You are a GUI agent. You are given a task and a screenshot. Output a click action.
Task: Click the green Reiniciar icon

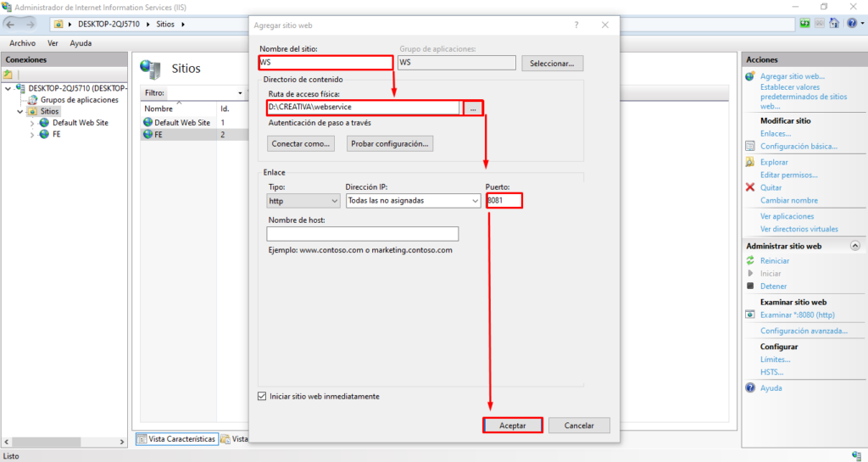click(x=750, y=260)
